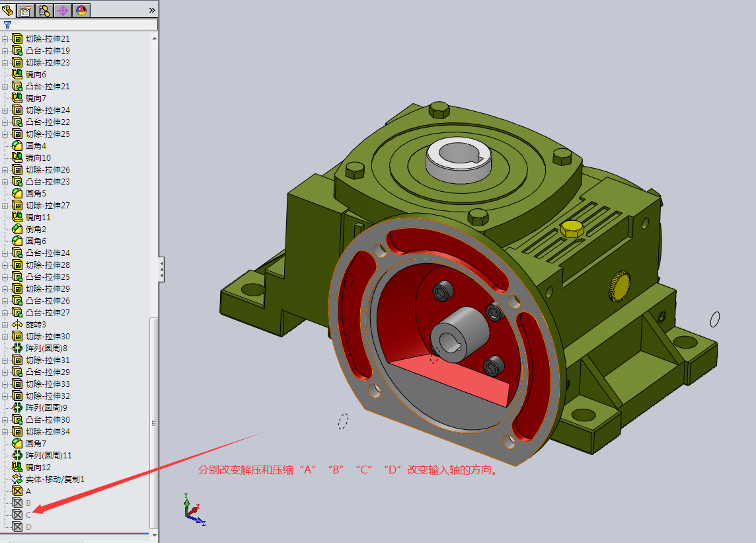Click the feature tree filter field
Viewport: 756px width, 543px height.
(79, 24)
